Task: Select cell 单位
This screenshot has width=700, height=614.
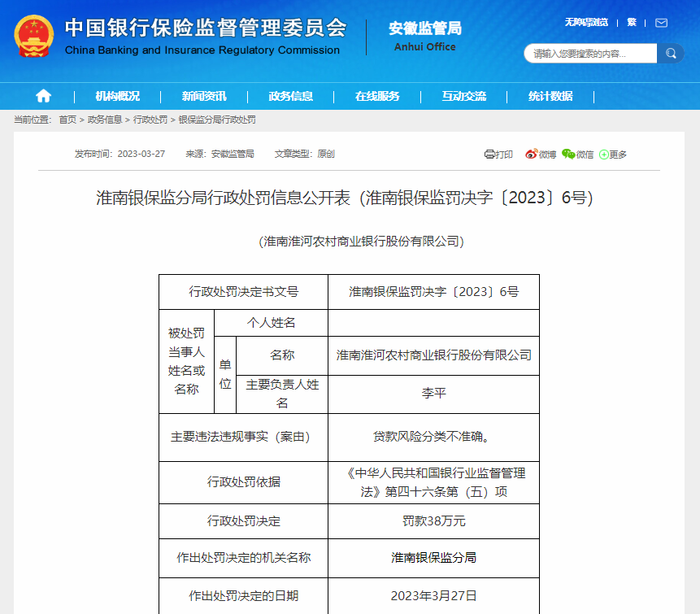Action: coord(225,375)
